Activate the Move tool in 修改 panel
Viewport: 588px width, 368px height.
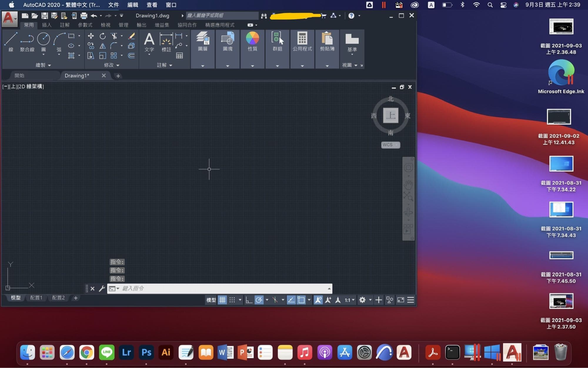click(91, 36)
